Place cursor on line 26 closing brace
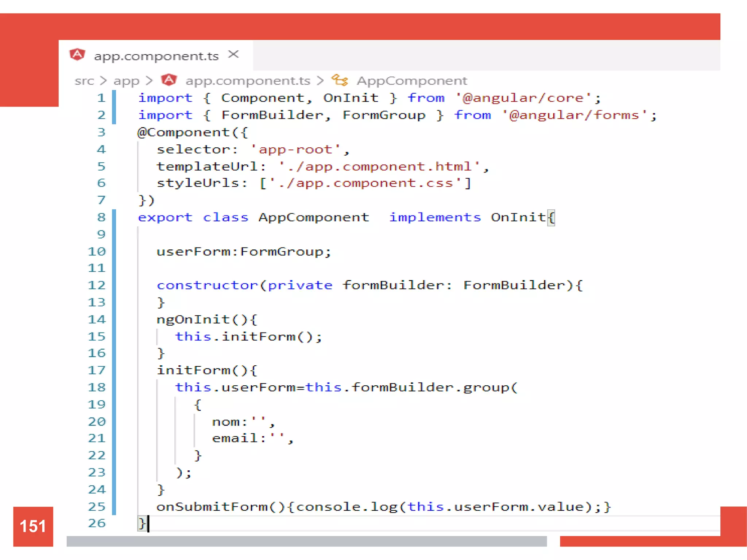Image resolution: width=747 pixels, height=560 pixels. click(x=142, y=524)
